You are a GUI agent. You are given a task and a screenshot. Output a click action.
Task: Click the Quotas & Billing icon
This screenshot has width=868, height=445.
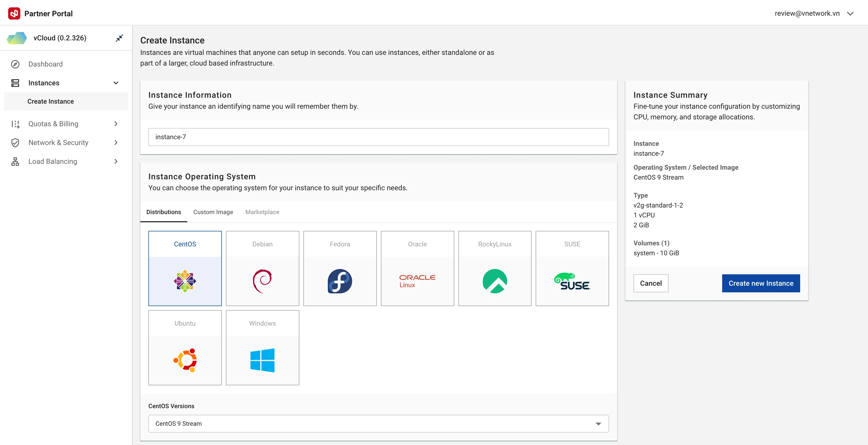pos(15,124)
